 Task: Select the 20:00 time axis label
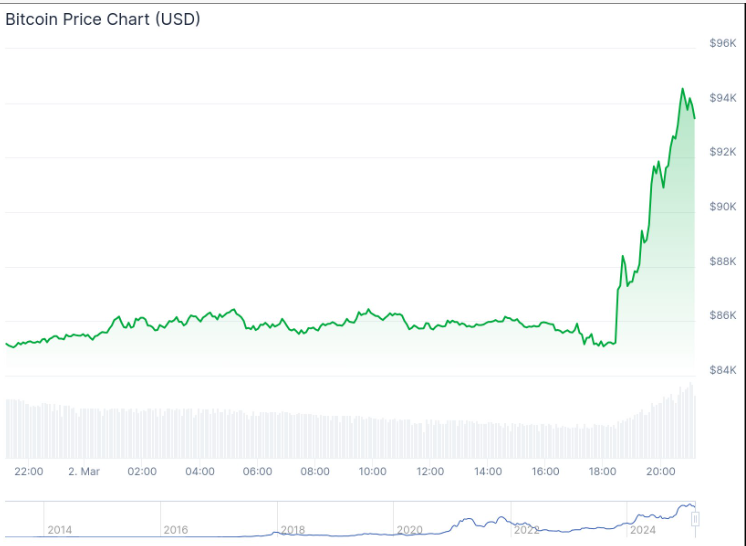coord(661,471)
